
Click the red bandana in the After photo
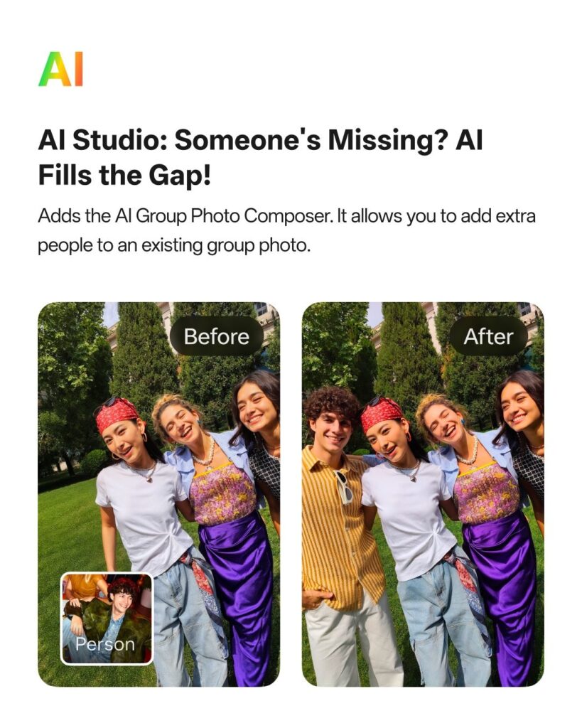(x=381, y=414)
